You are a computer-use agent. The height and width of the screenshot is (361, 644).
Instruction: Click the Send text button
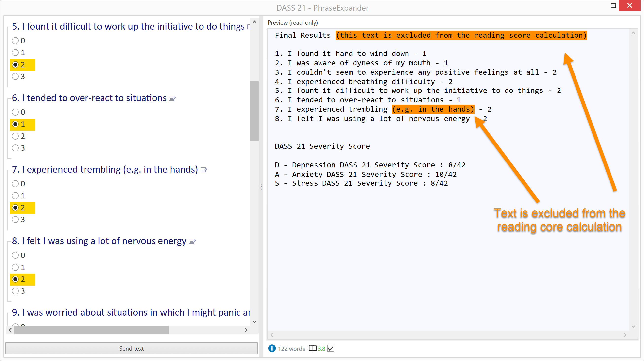click(132, 348)
